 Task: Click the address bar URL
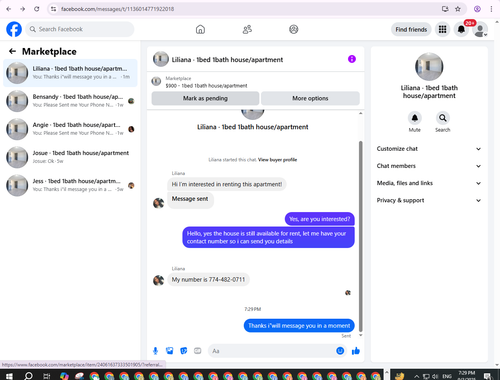[117, 9]
